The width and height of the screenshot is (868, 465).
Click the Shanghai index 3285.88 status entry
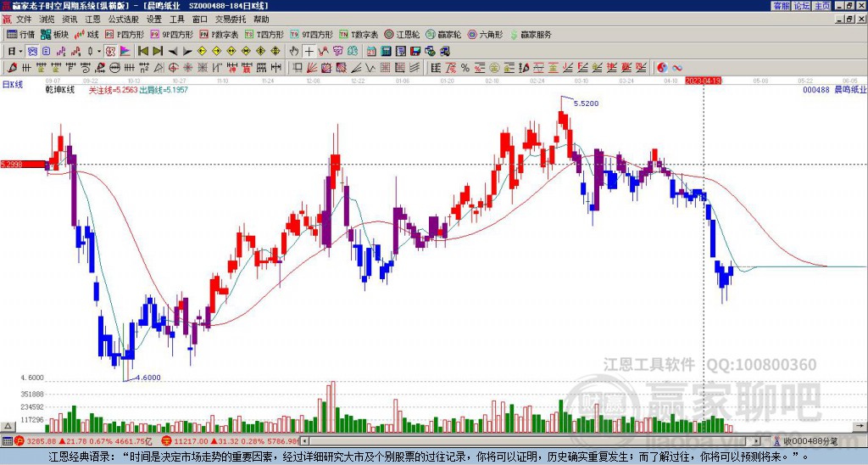point(84,441)
